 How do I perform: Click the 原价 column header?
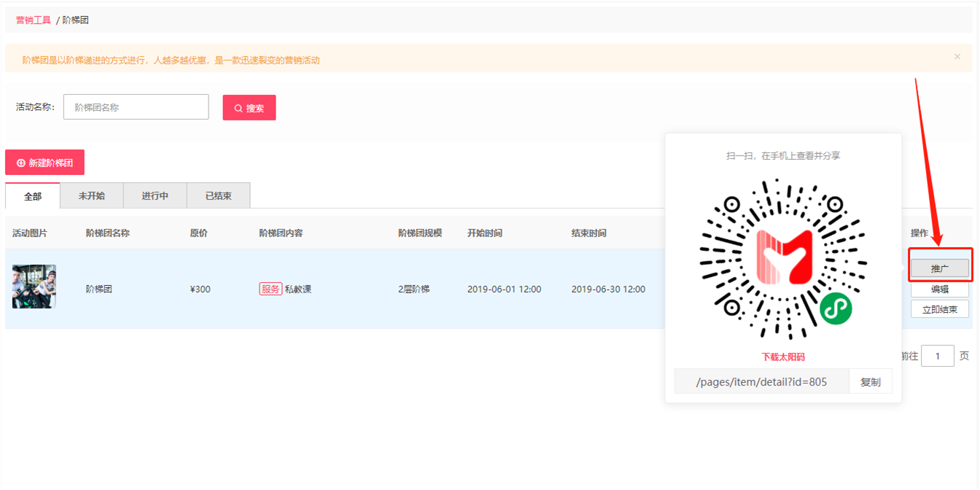click(198, 233)
